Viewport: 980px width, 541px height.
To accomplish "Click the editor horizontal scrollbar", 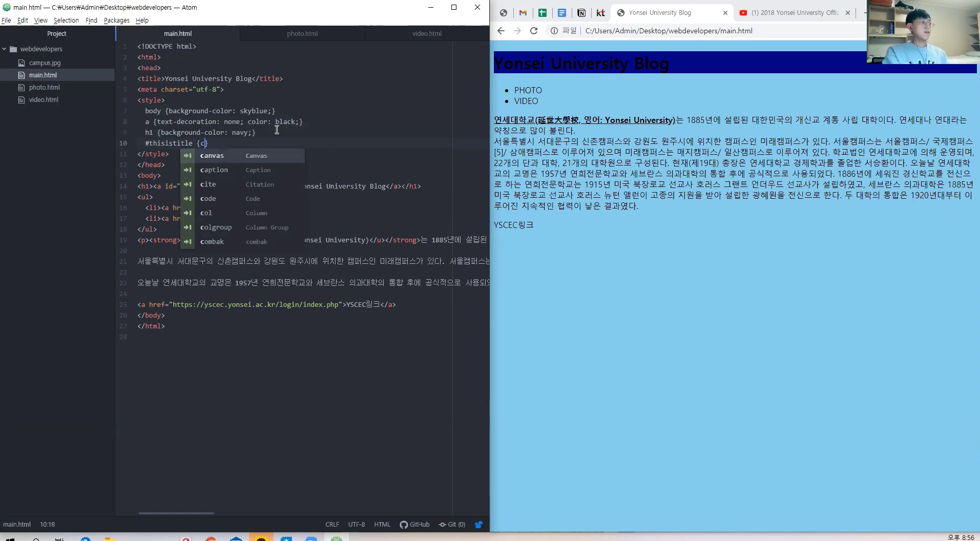I will 176,513.
